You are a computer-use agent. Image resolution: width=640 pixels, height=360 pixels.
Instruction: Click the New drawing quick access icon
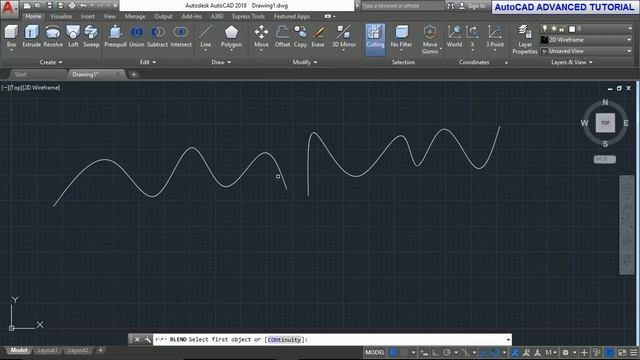(27, 6)
